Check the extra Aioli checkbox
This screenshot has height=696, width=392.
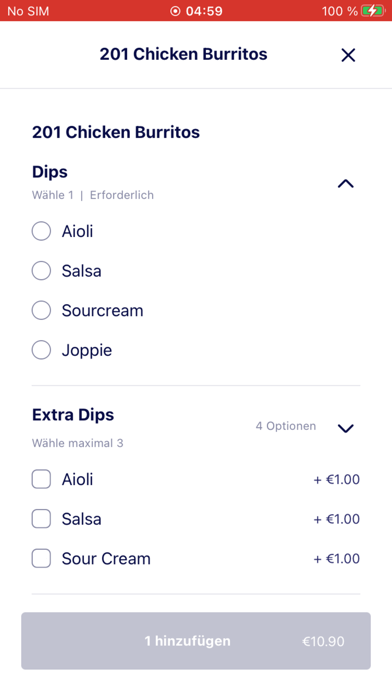(x=41, y=479)
